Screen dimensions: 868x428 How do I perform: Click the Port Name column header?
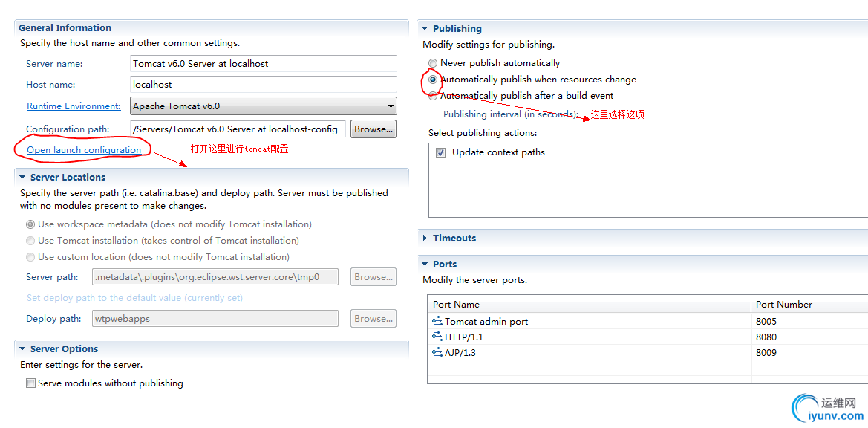click(590, 305)
